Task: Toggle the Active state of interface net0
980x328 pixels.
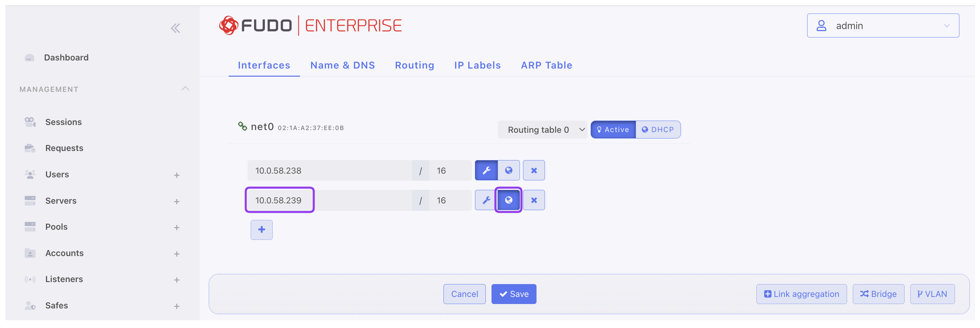Action: click(613, 129)
